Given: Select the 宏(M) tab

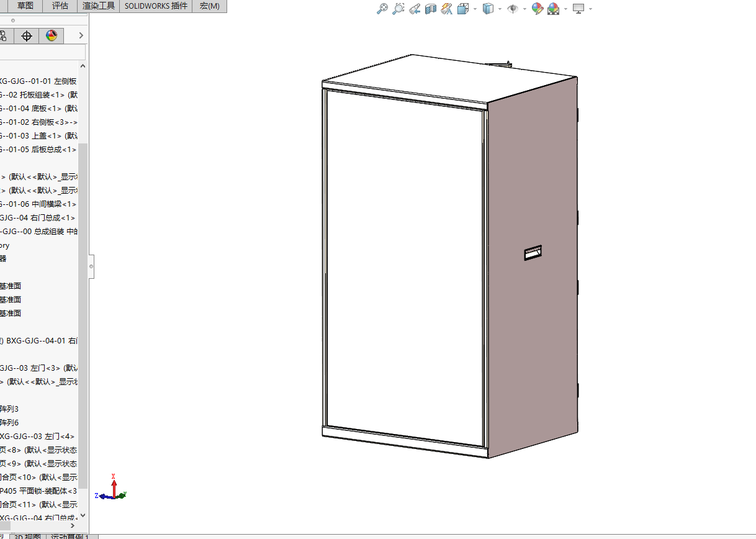Looking at the screenshot, I should click(x=210, y=6).
